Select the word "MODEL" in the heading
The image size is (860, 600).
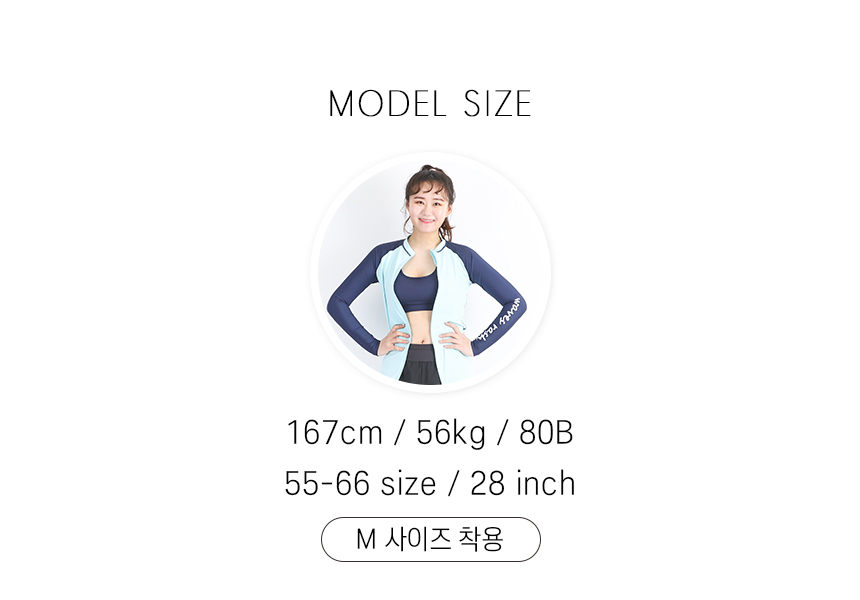pos(387,104)
